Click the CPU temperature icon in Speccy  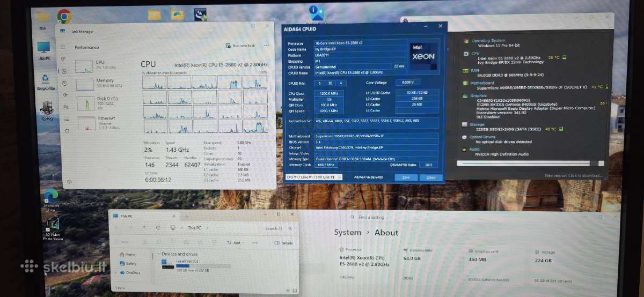tap(565, 57)
